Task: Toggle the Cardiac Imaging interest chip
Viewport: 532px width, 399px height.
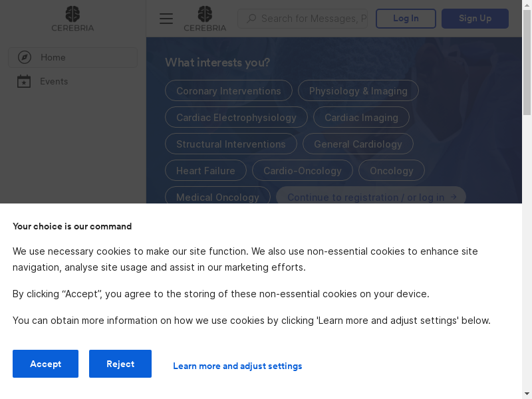Action: 361,118
